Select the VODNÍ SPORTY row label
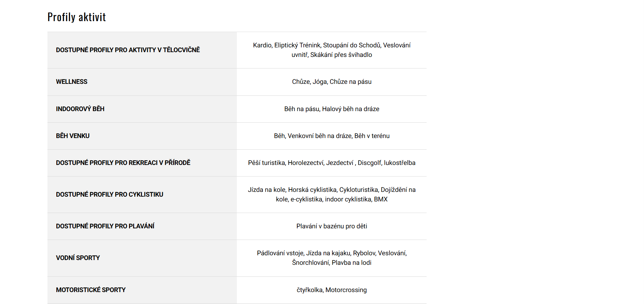644x304 pixels. click(78, 258)
